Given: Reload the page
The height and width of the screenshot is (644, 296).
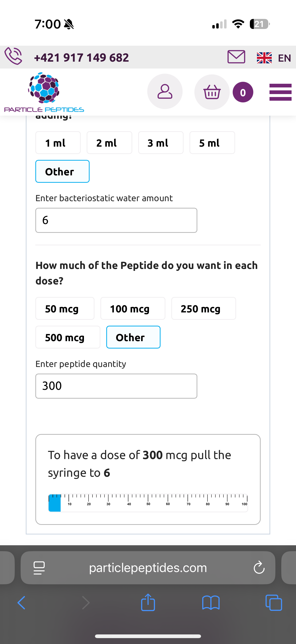Looking at the screenshot, I should pos(259,568).
